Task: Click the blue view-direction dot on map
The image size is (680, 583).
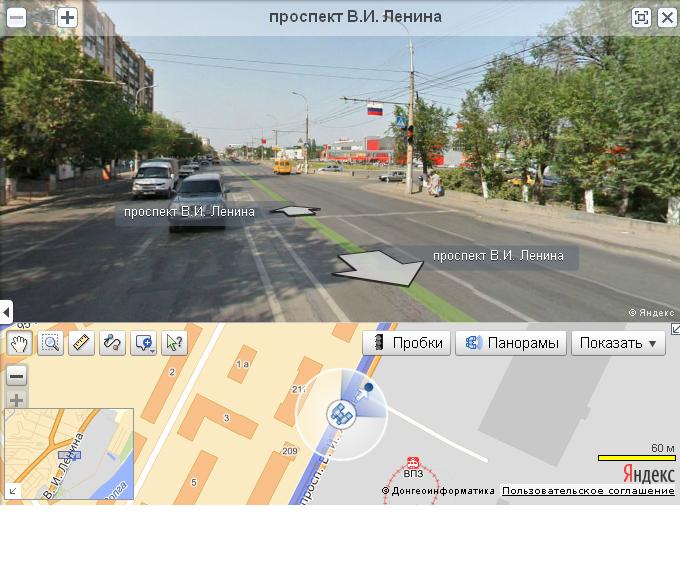Action: (369, 387)
